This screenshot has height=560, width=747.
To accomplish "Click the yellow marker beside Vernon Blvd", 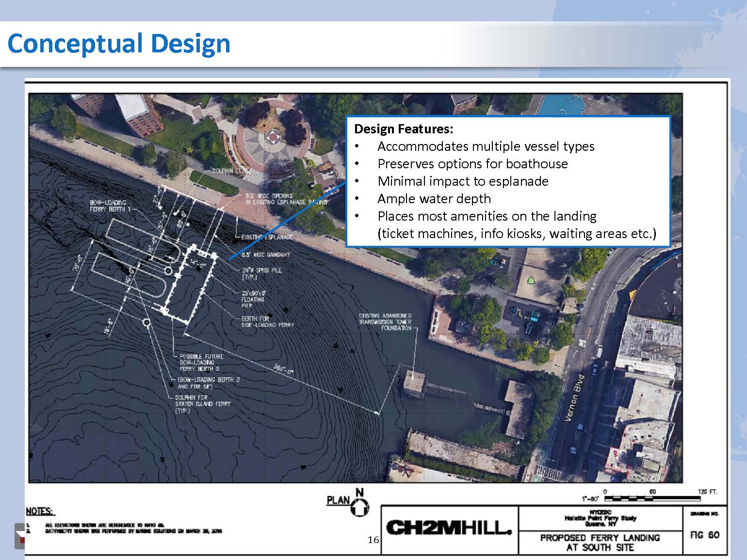I will 632,295.
